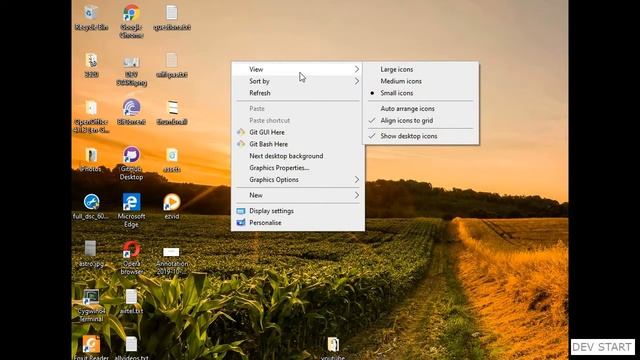Select the Foxit Reader desktop shortcut

91,347
